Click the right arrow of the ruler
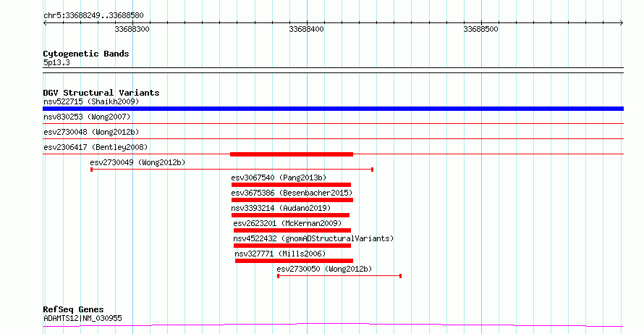The width and height of the screenshot is (644, 334). click(622, 23)
